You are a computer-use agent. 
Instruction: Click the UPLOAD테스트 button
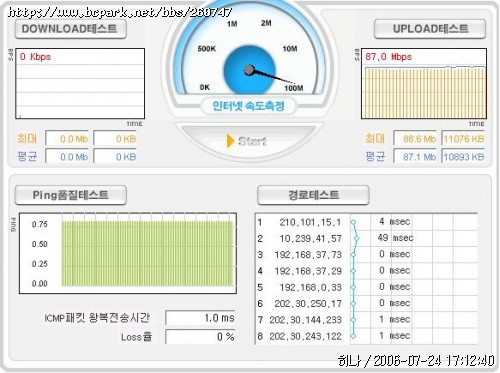point(430,29)
